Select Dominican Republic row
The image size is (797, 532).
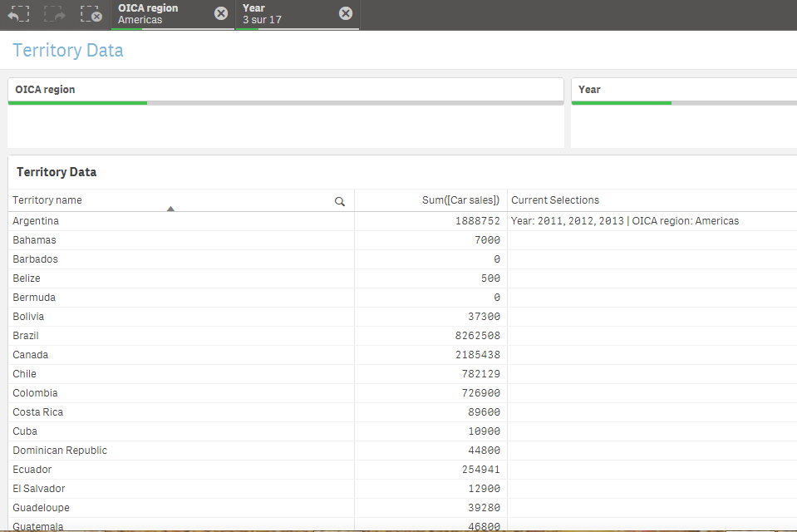[x=60, y=451]
